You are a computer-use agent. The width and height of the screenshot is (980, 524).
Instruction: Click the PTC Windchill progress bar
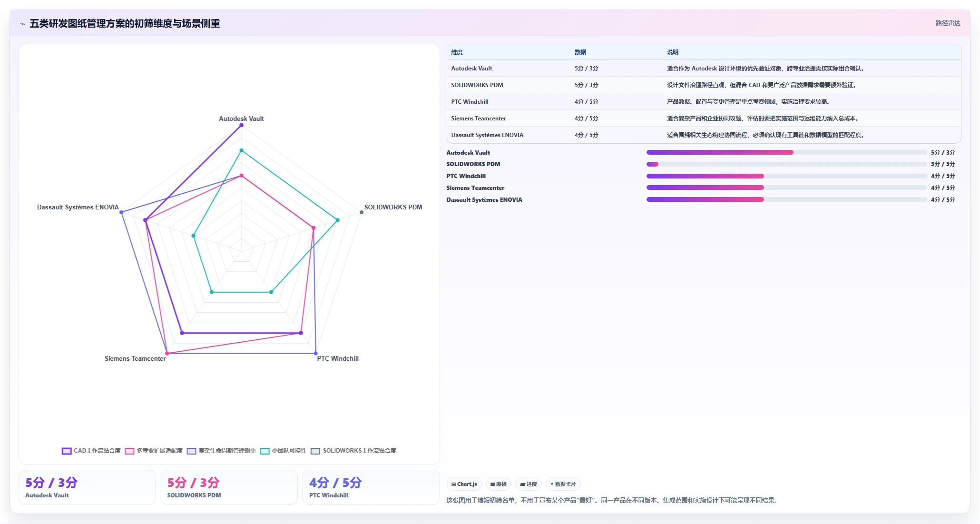(x=786, y=176)
